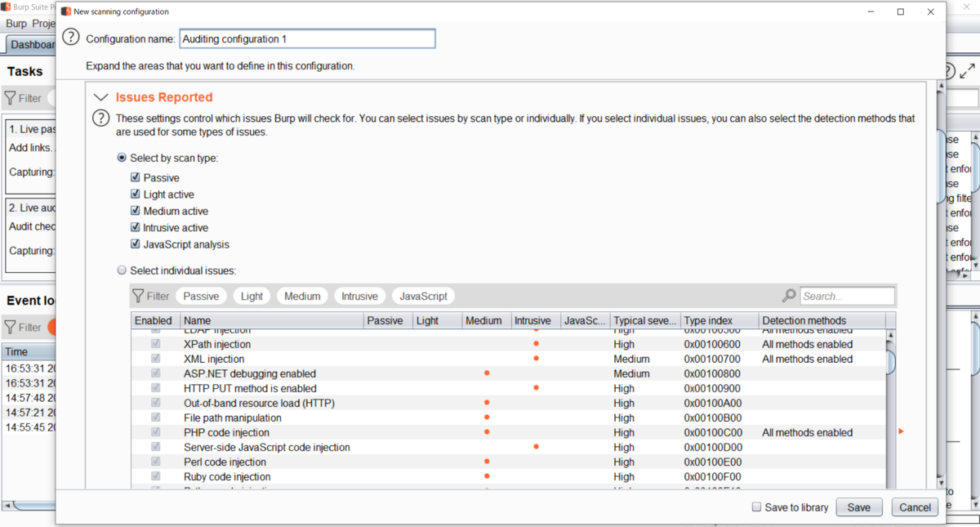Toggle enabled checkbox for XPath injection
The height and width of the screenshot is (527, 980).
[x=155, y=345]
